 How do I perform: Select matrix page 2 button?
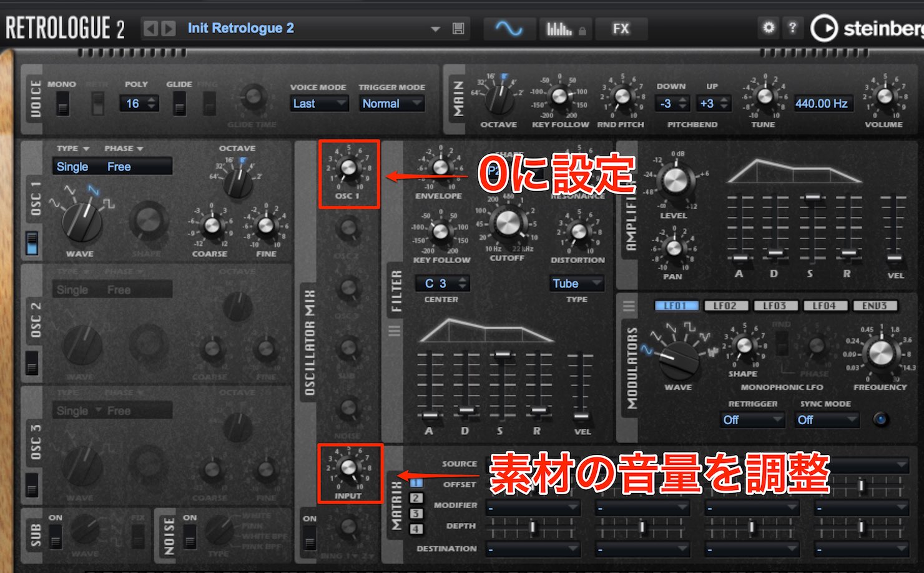coord(416,498)
